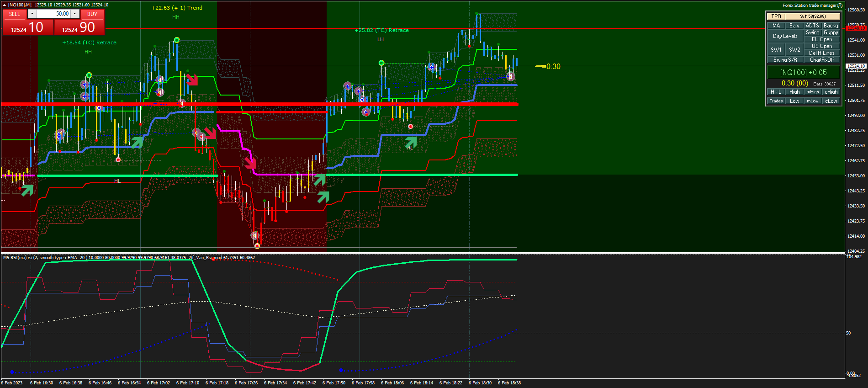Image resolution: width=868 pixels, height=388 pixels.
Task: Click the Forex Station smiley face icon
Action: (x=840, y=5)
